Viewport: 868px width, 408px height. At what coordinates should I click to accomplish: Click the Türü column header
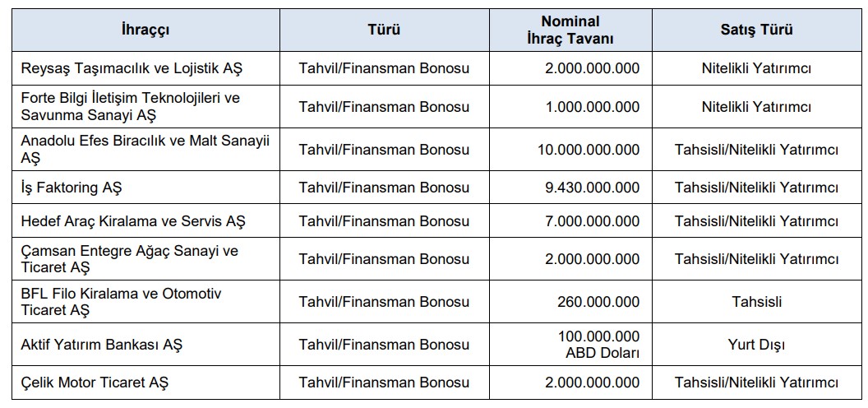point(384,30)
